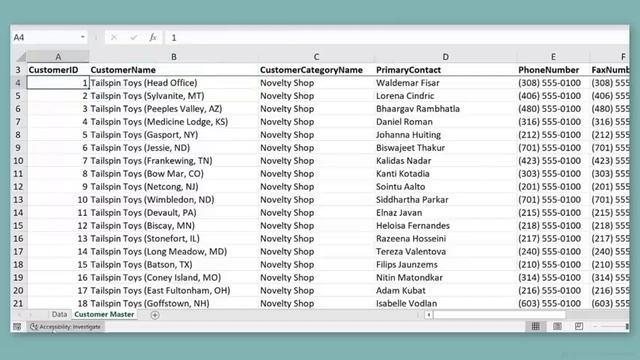Select column A header
The image size is (640, 360).
point(58,57)
